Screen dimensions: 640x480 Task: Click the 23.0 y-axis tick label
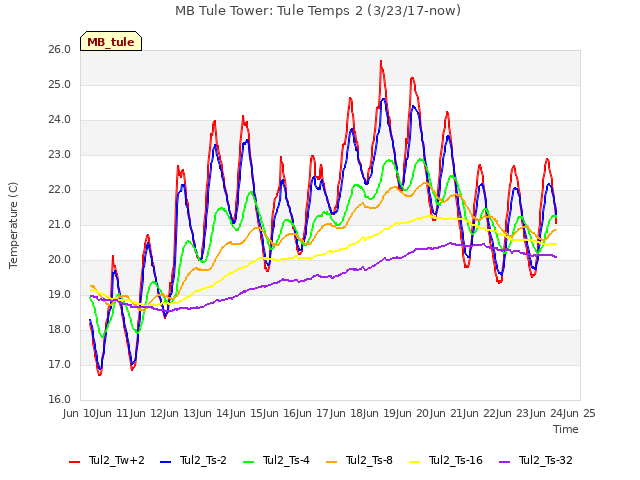click(60, 155)
